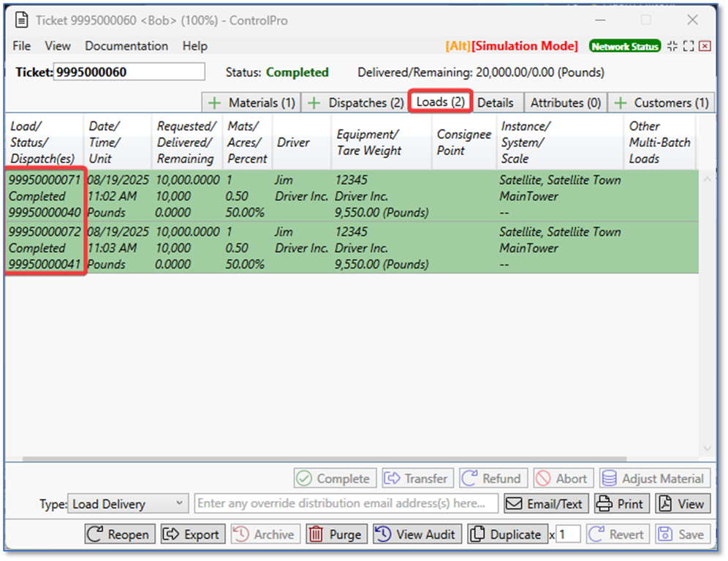The width and height of the screenshot is (728, 561).
Task: Click the collapse-to-compact view icon
Action: tap(672, 46)
